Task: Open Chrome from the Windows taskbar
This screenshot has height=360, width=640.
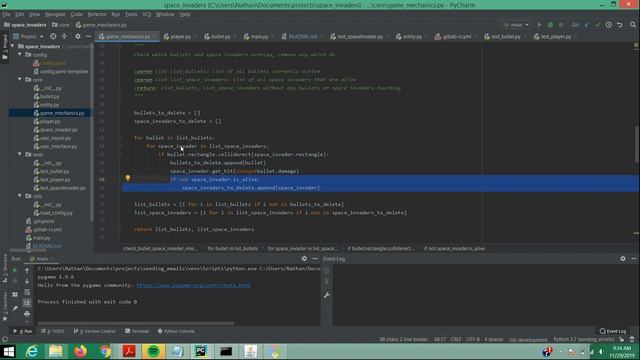Action: point(105,351)
